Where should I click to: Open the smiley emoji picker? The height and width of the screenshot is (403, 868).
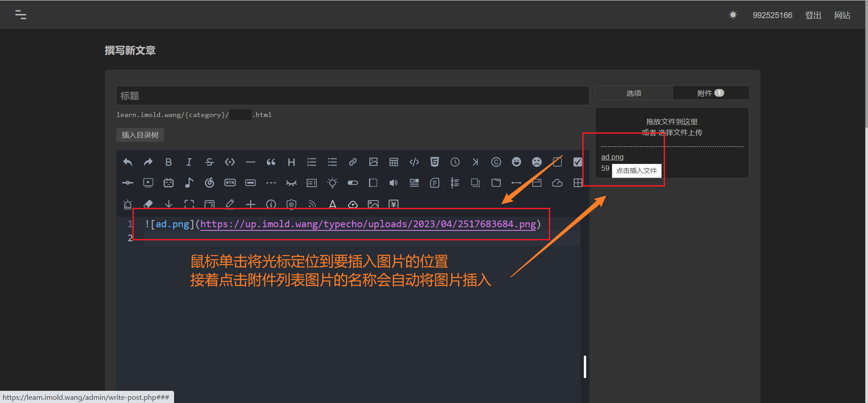(x=516, y=162)
